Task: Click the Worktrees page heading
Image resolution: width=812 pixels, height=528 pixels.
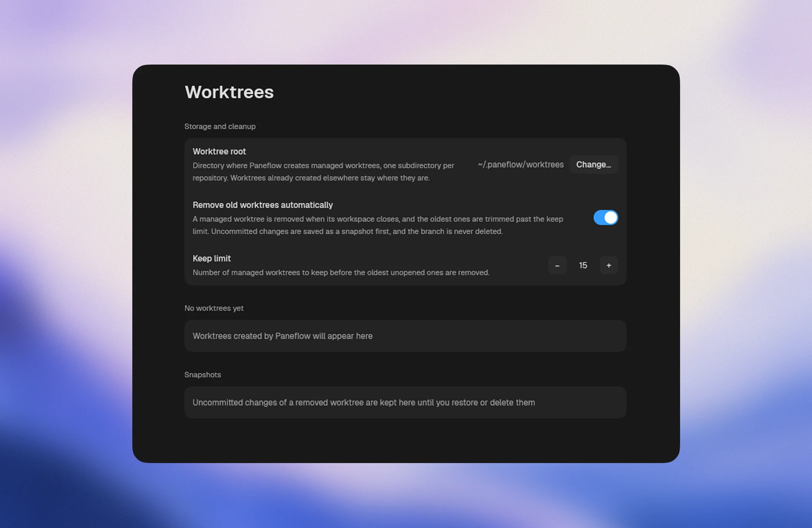Action: [x=229, y=92]
